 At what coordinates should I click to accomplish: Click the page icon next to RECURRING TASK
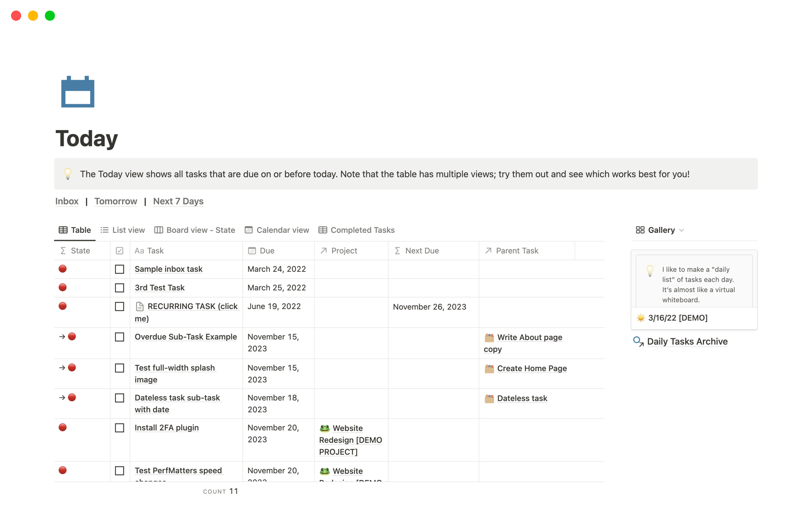click(140, 306)
